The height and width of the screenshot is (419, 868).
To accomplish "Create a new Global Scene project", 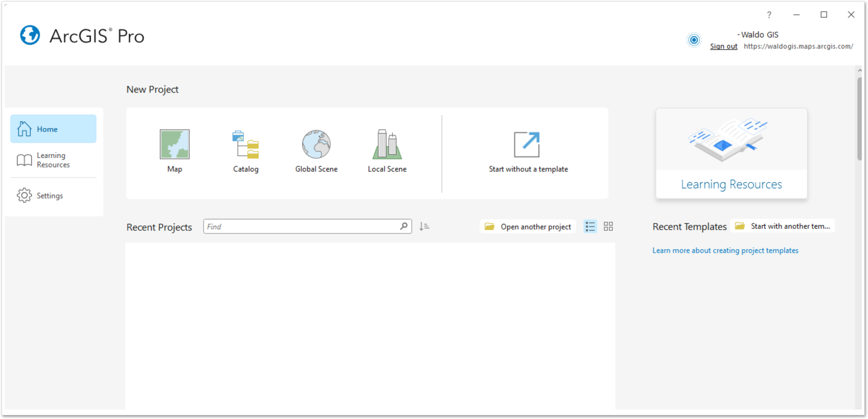I will pos(316,151).
